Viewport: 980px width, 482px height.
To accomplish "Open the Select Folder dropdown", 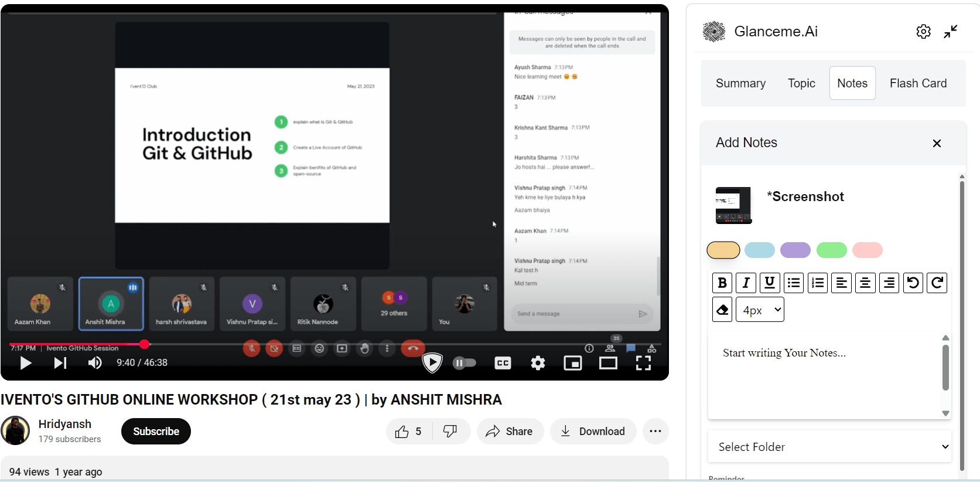I will coord(829,447).
